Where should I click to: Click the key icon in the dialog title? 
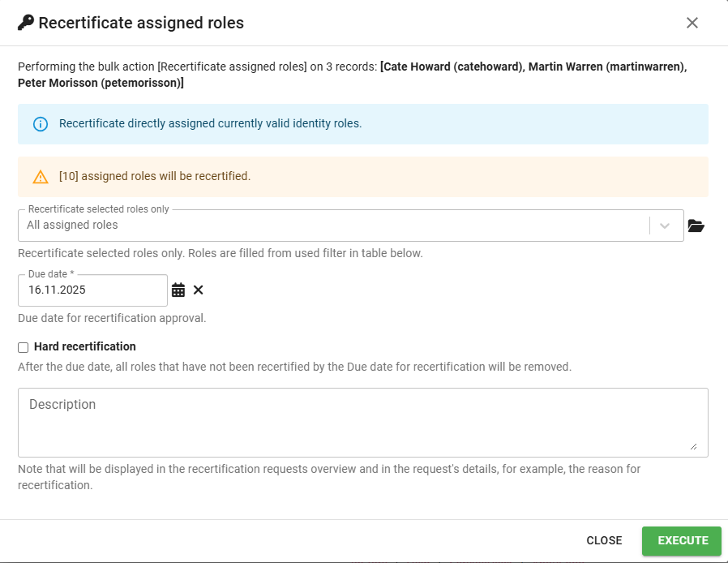(x=26, y=23)
